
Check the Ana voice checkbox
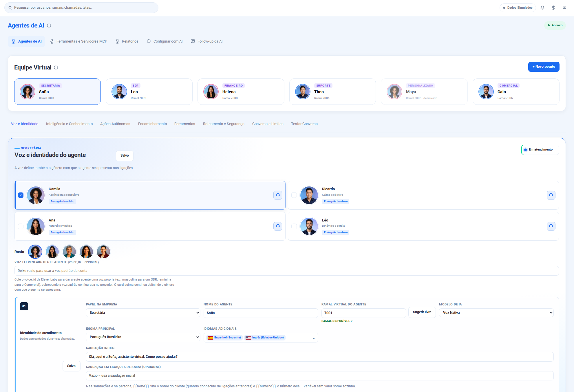21,226
